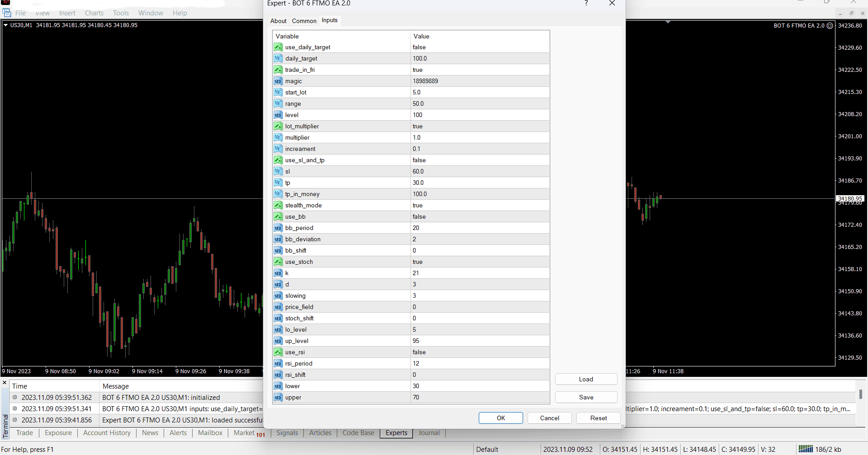The width and height of the screenshot is (868, 455).
Task: Click the lo_level integer icon
Action: (278, 329)
